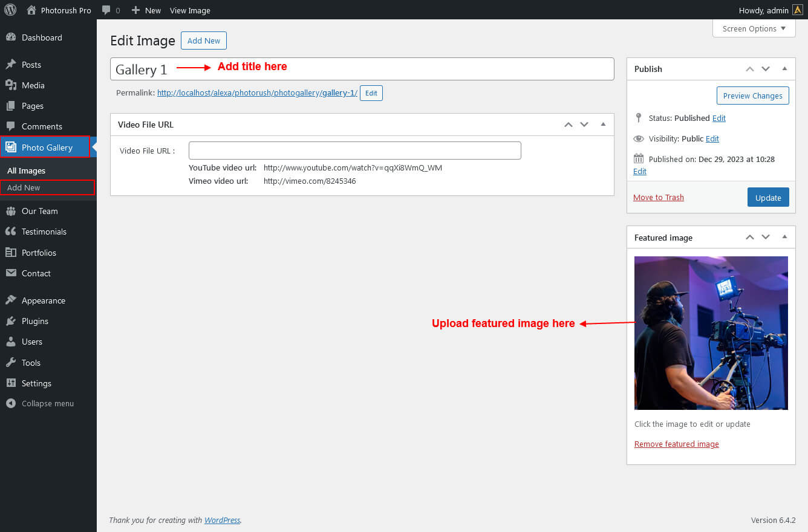Edit the Visibility setting link
Viewport: 808px width, 532px height.
click(x=712, y=138)
